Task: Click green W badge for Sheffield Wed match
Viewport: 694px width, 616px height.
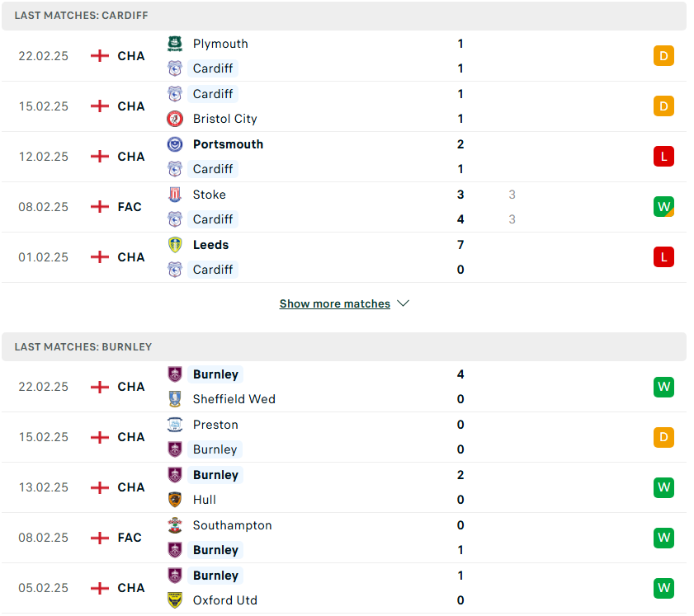Action: pos(663,387)
